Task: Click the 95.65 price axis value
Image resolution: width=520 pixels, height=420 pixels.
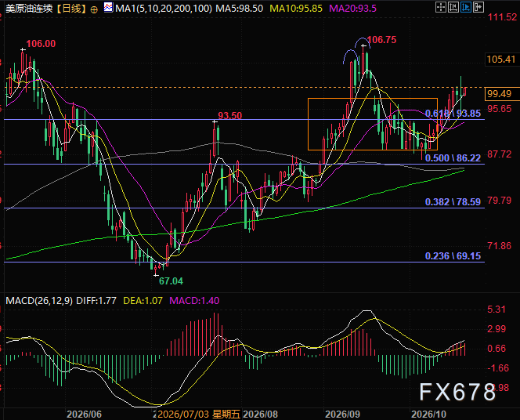Action: [500, 108]
